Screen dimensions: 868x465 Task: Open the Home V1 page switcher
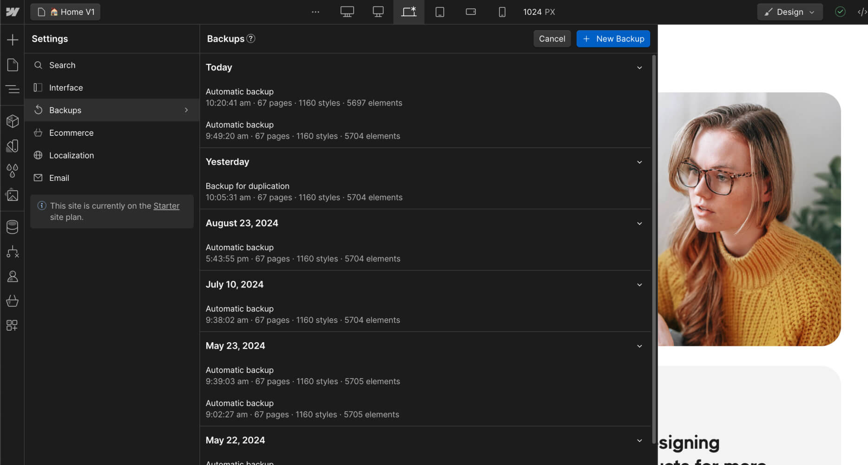[66, 12]
